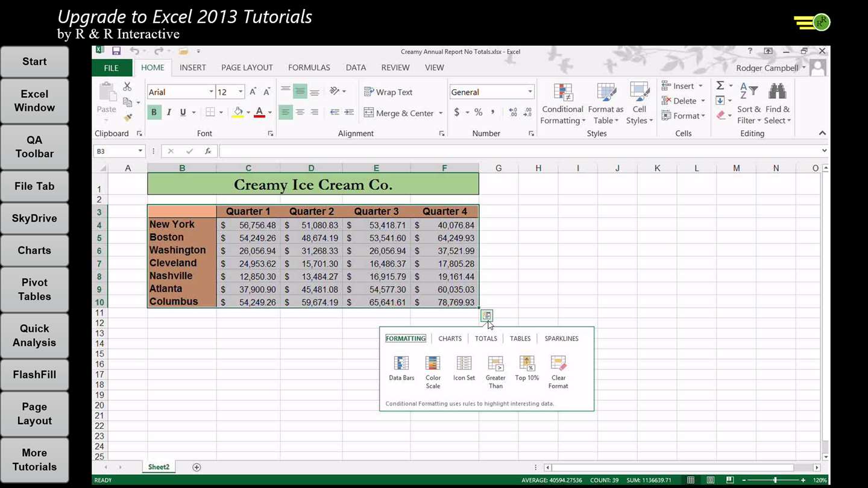Open the CHARTS tab in Quick Analysis

450,339
